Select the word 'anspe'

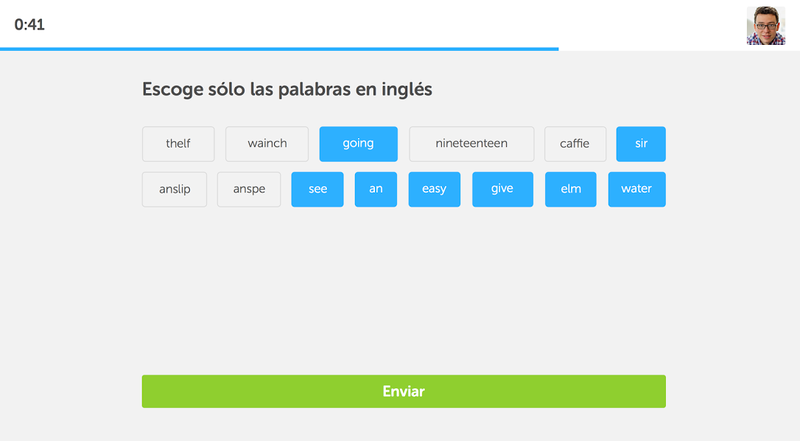pos(249,189)
